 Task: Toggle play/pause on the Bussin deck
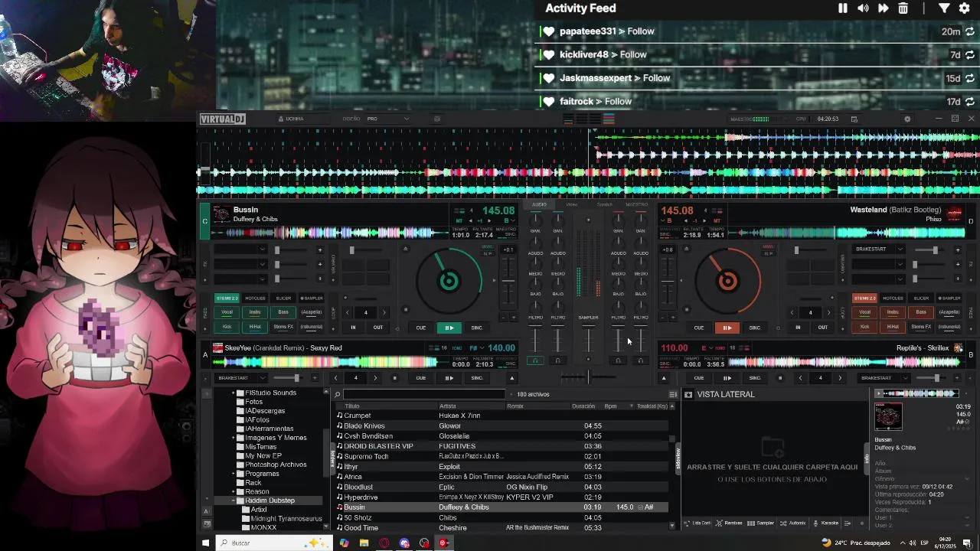(449, 328)
